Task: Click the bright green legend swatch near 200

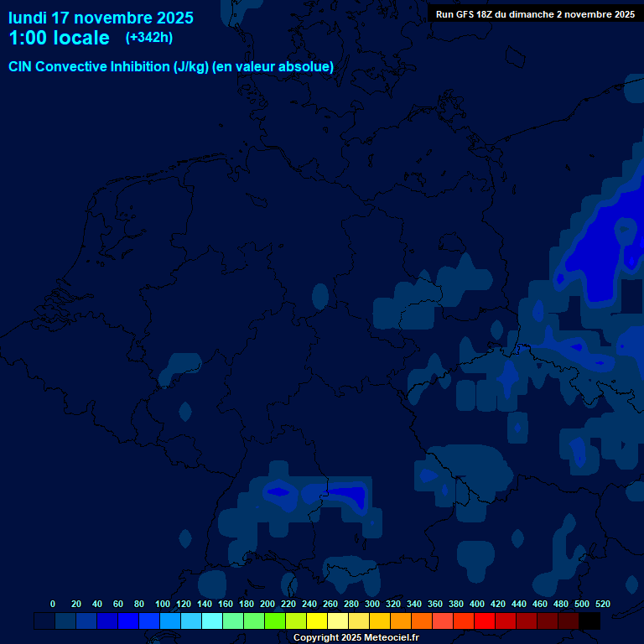Action: point(275,621)
